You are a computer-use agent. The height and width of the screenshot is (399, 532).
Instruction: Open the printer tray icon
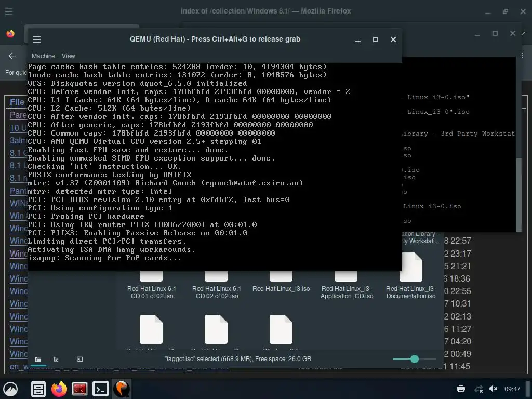(461, 389)
